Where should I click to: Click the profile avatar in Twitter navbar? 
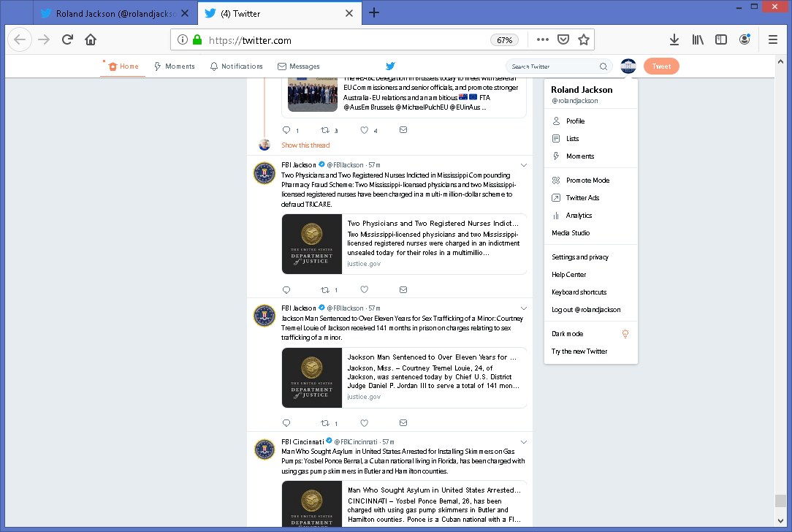tap(628, 66)
